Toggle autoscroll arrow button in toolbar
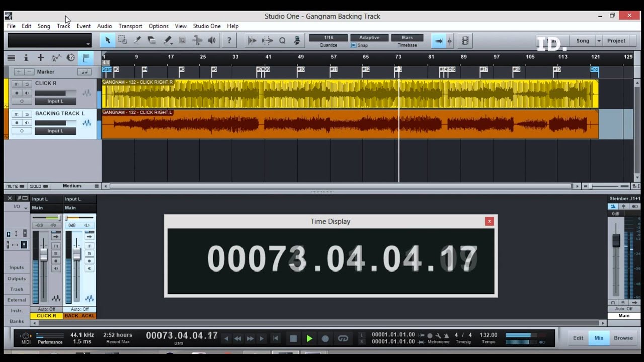This screenshot has height=362, width=644. pos(438,41)
